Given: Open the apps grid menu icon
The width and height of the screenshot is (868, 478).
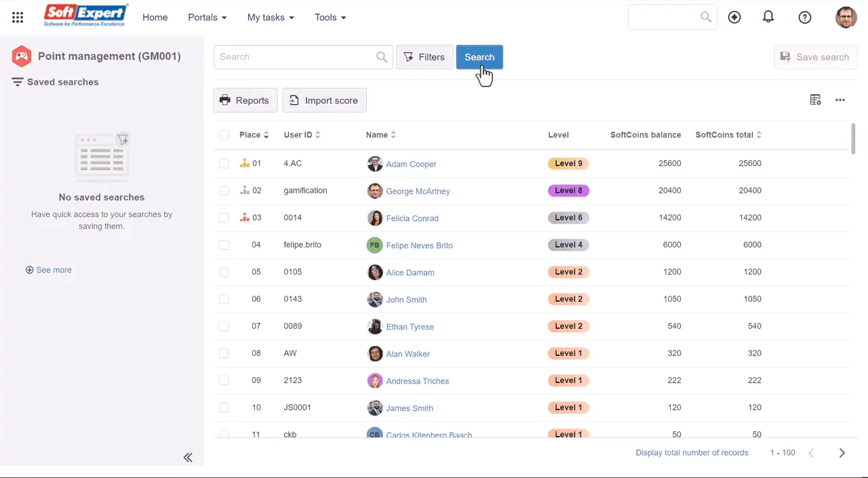Looking at the screenshot, I should click(18, 18).
